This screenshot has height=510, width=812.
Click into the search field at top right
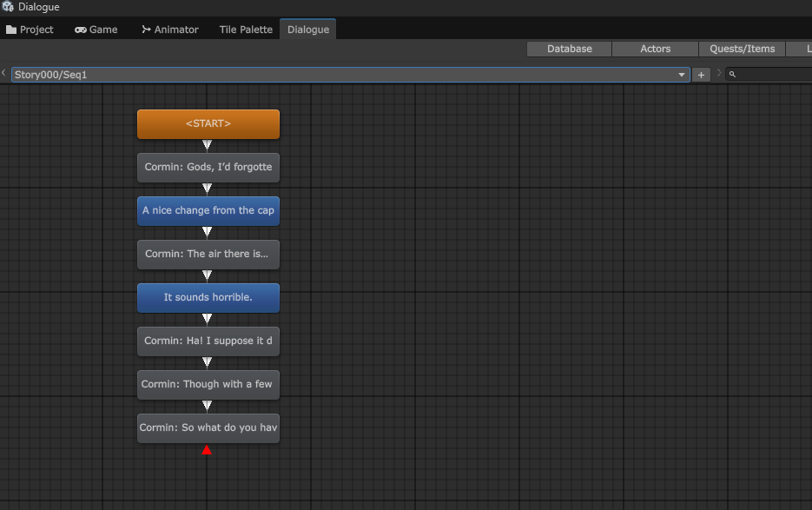click(773, 75)
